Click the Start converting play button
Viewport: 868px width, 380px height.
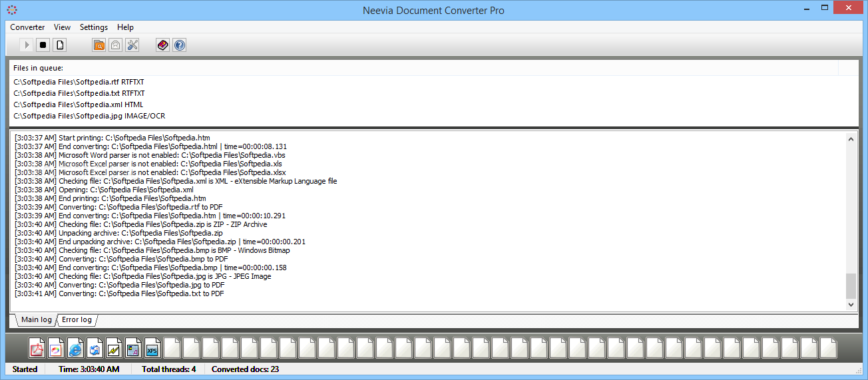(27, 45)
